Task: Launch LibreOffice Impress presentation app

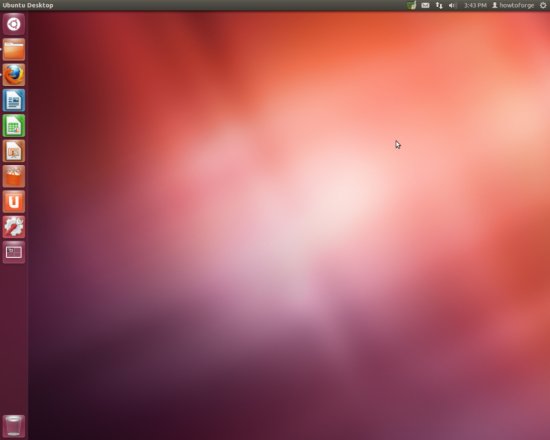Action: coord(14,151)
